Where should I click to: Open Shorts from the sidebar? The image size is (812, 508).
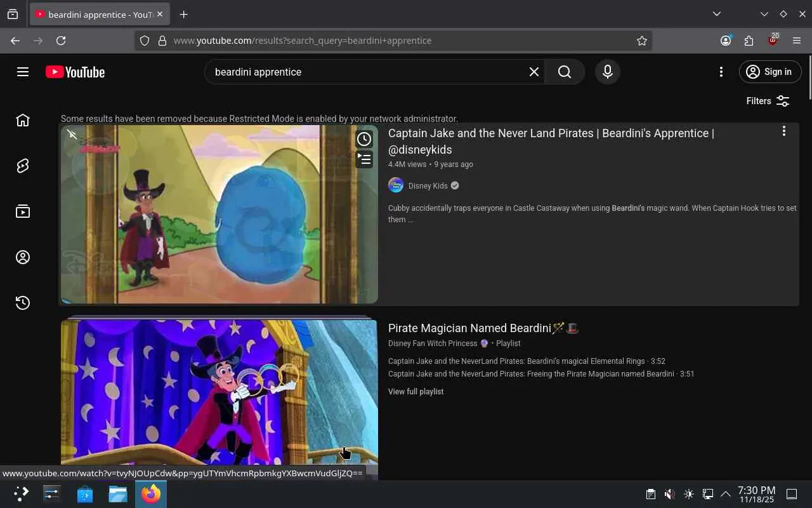pos(23,166)
